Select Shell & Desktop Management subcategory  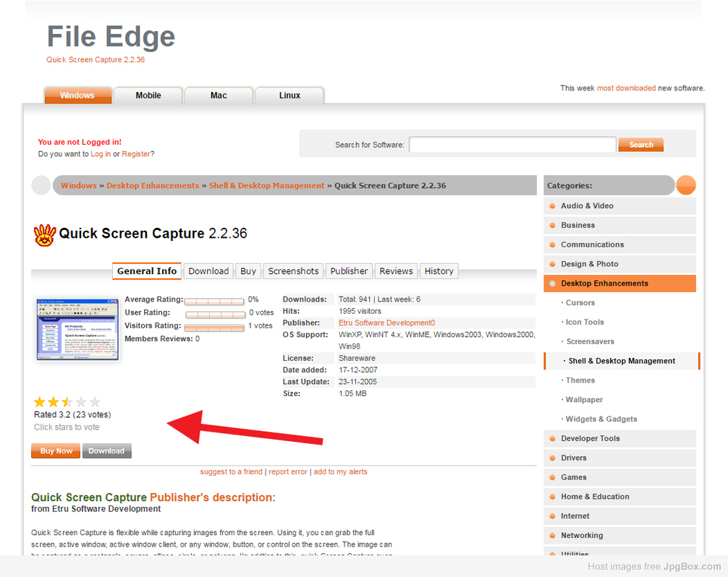622,362
